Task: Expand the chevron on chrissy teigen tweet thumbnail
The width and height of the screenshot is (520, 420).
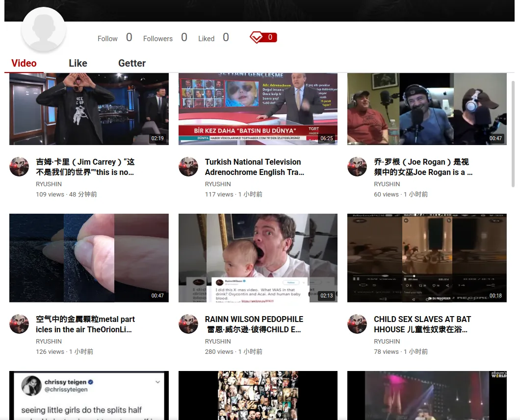Action: tap(158, 382)
